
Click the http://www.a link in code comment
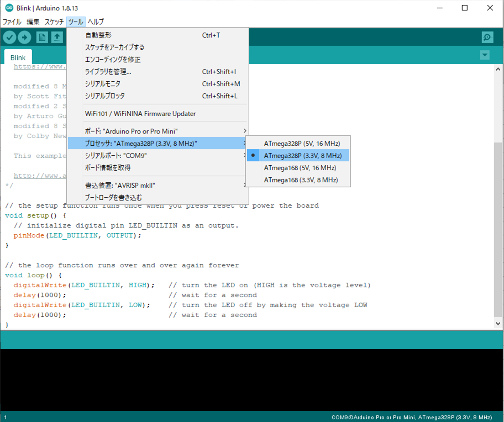[x=40, y=176]
